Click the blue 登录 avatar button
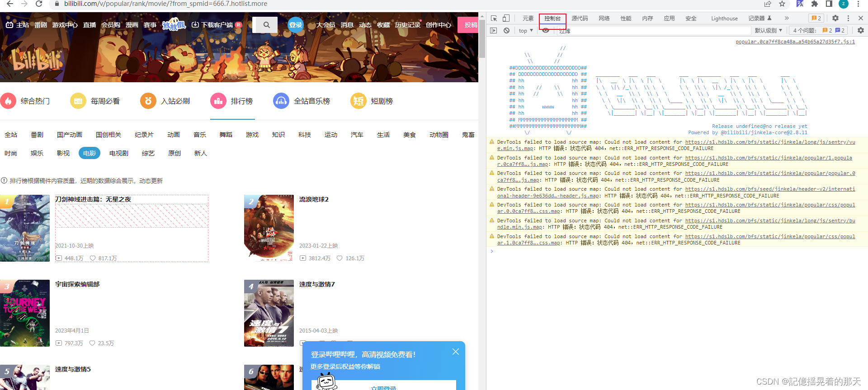This screenshot has height=390, width=868. [296, 25]
